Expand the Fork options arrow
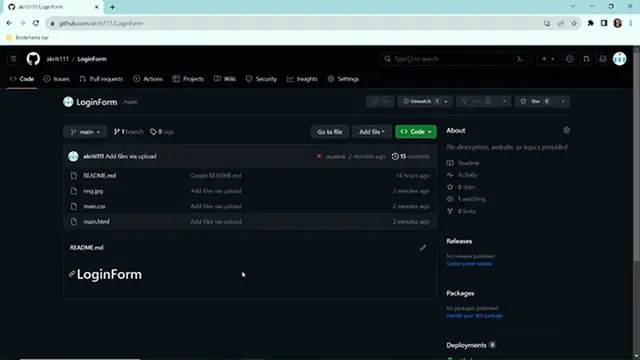This screenshot has height=360, width=640. point(504,101)
